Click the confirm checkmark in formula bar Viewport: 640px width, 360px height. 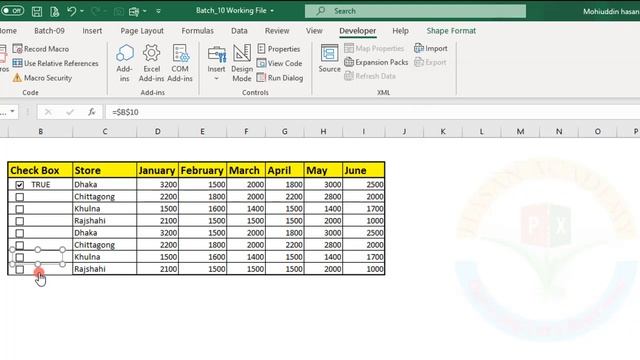coord(70,112)
